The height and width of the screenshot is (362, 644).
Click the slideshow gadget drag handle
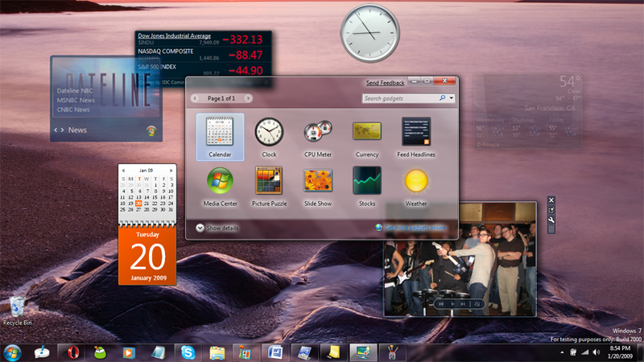coord(551,229)
